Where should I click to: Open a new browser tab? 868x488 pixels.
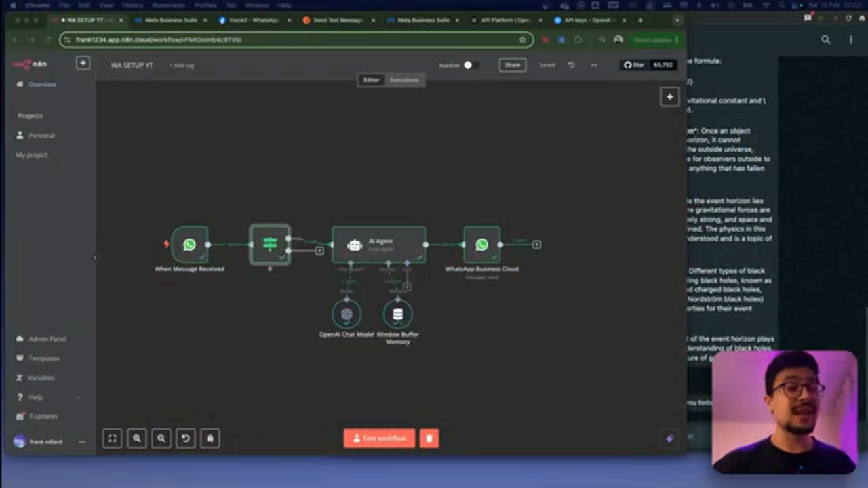click(x=639, y=20)
